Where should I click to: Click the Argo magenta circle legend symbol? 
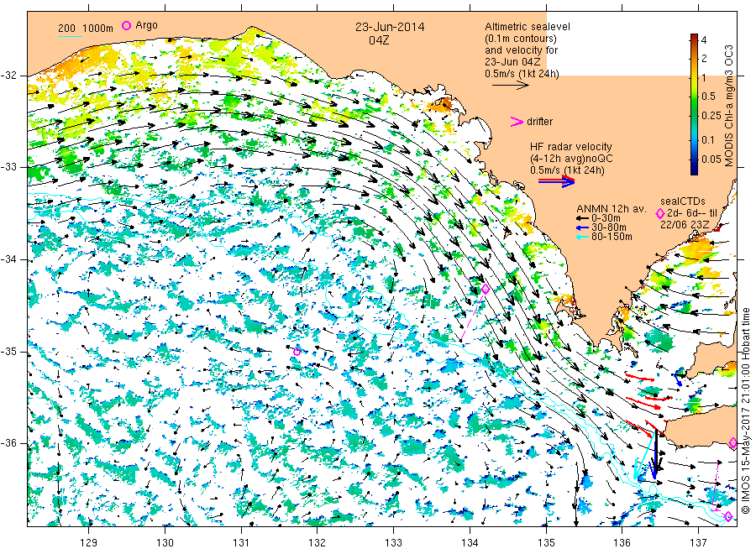click(126, 25)
